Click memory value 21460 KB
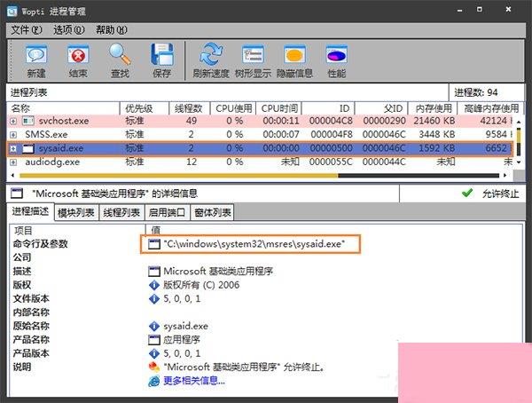The image size is (532, 403). click(x=434, y=121)
